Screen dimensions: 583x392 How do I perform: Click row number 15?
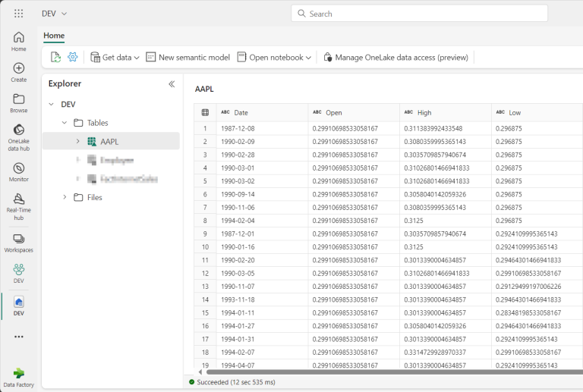coord(205,313)
